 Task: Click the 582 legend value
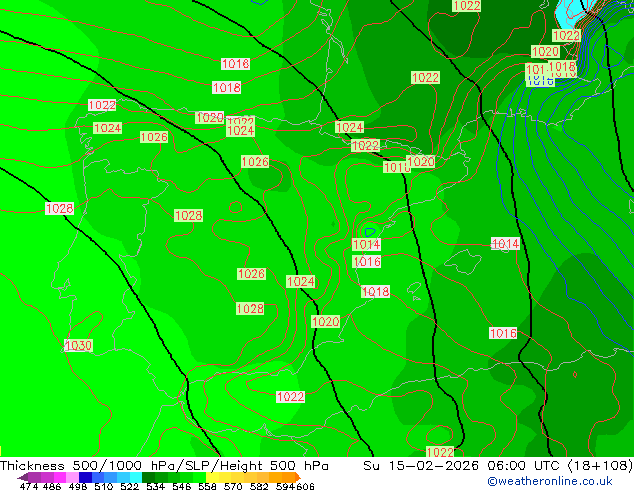[x=259, y=486]
